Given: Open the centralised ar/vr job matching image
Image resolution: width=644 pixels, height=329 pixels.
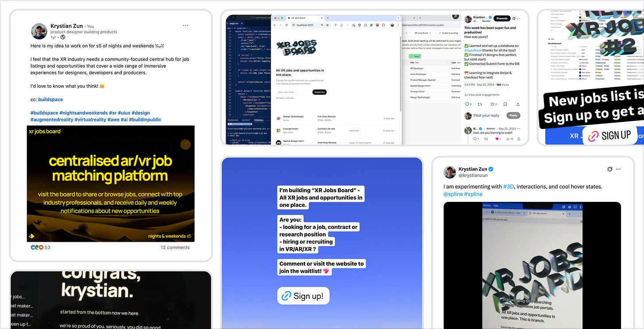Looking at the screenshot, I should pos(111,184).
